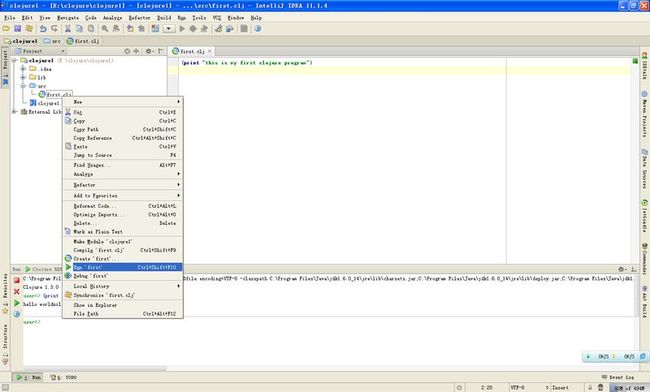
Task: Choose Cut from context menu
Action: (x=123, y=112)
